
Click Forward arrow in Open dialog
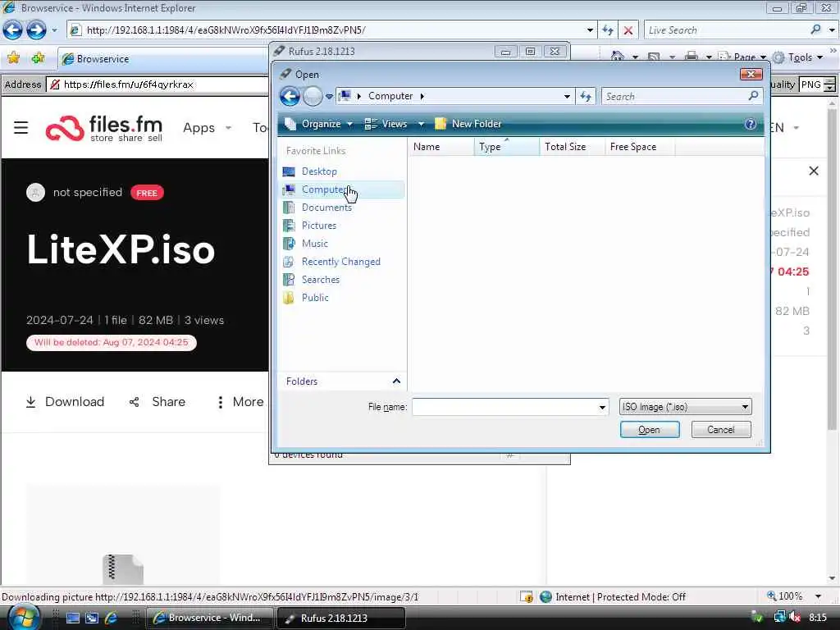313,97
